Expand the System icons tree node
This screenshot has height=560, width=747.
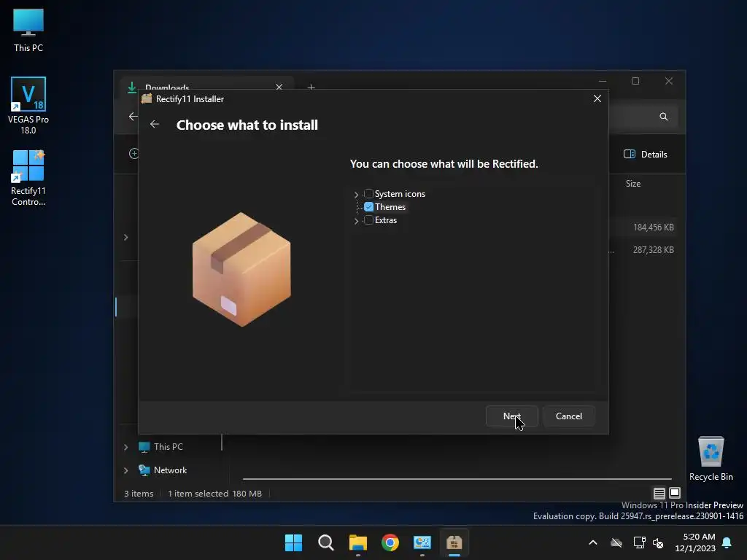pos(356,194)
